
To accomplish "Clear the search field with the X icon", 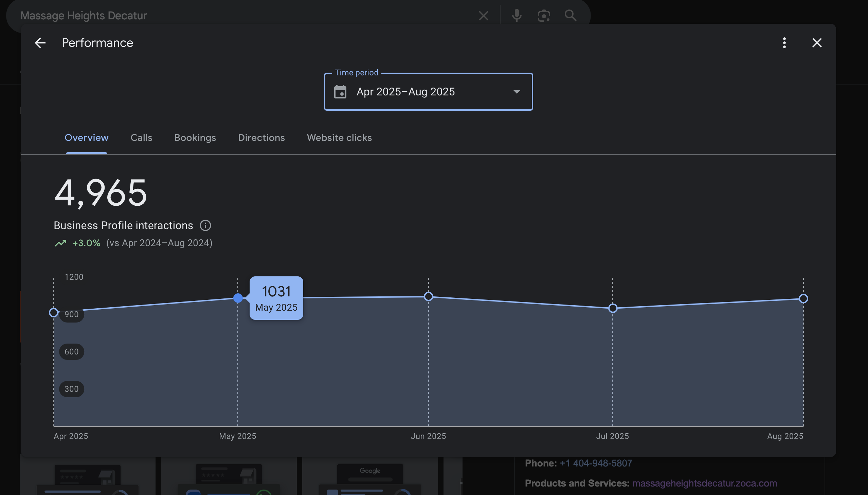I will click(483, 16).
